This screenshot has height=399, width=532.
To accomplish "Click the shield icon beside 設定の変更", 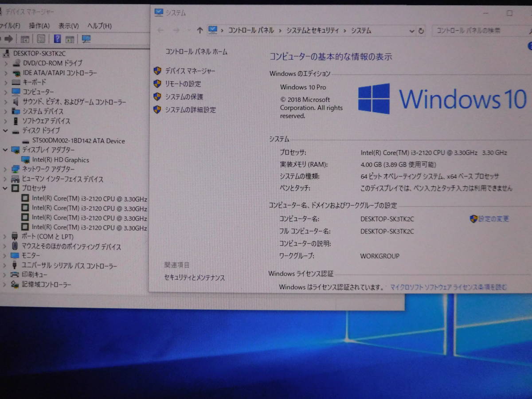I will click(473, 219).
